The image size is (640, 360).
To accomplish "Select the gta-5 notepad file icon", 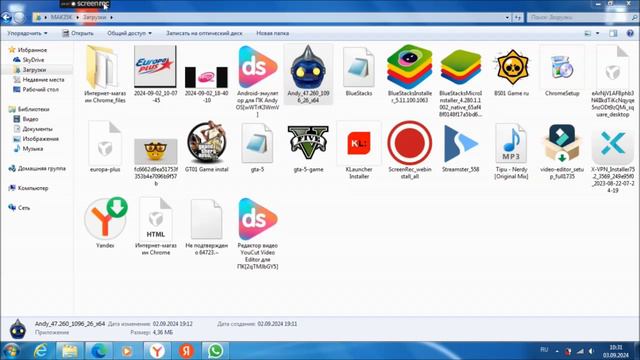I will click(257, 143).
